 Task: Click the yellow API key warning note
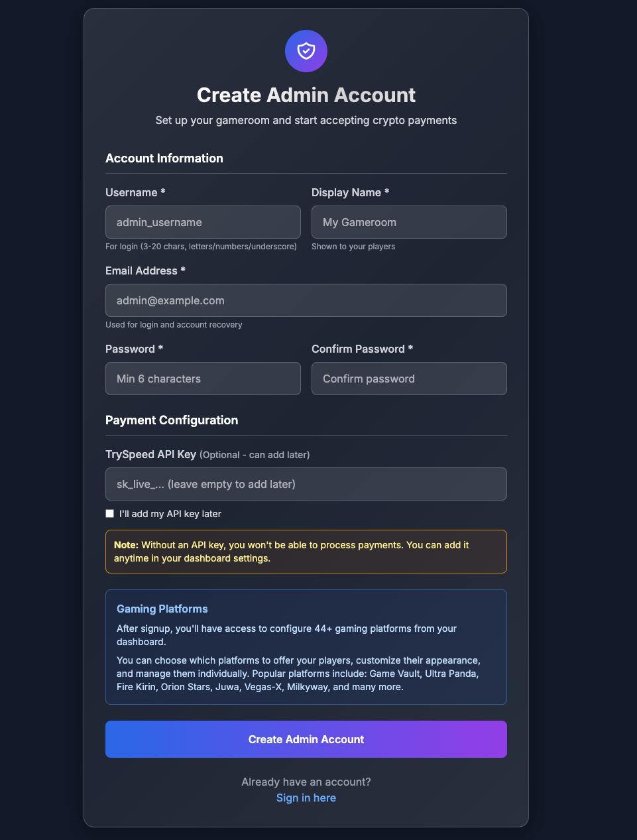[306, 551]
